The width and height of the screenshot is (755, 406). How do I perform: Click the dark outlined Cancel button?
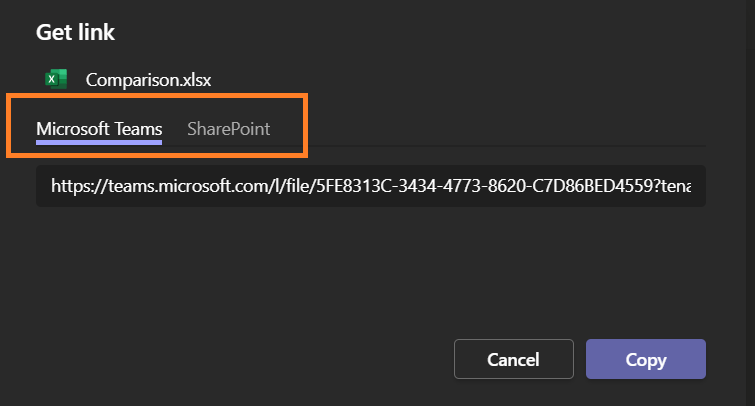[x=513, y=359]
